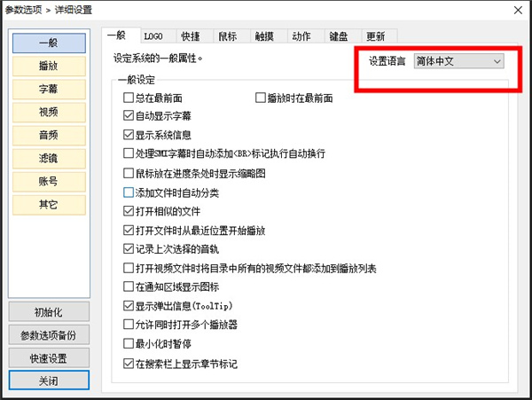Click the 关闭 button
Viewport: 532px width, 400px height.
pos(49,380)
